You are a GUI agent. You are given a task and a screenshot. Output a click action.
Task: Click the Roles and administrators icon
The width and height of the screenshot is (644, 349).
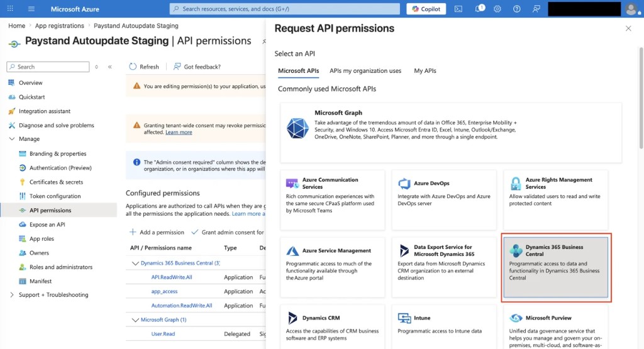pos(23,267)
